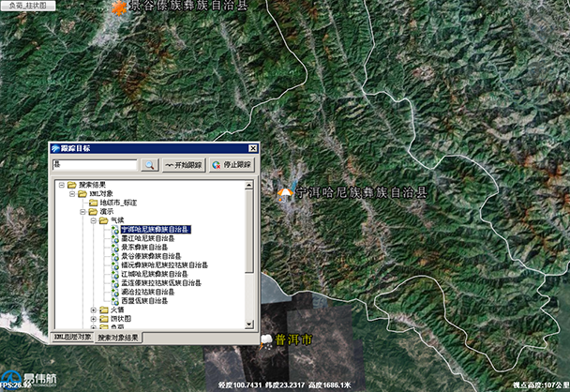Click the orange 景谷 star marker

[118, 8]
